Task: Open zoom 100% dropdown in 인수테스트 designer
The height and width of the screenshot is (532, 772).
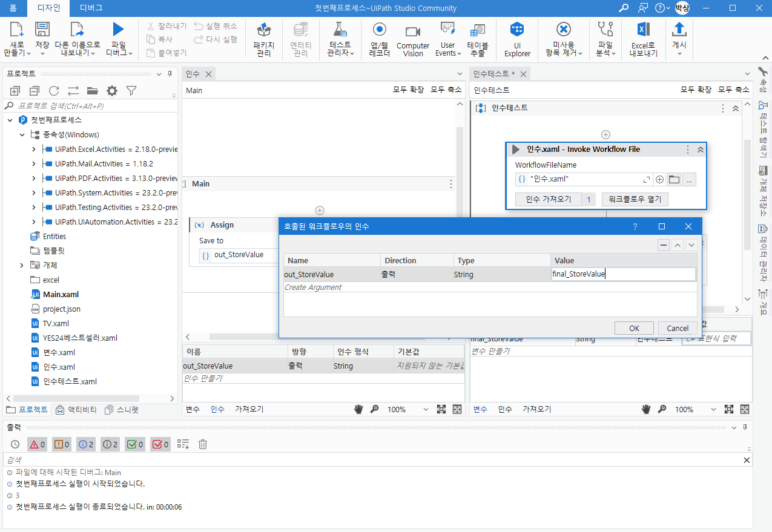Action: click(713, 410)
